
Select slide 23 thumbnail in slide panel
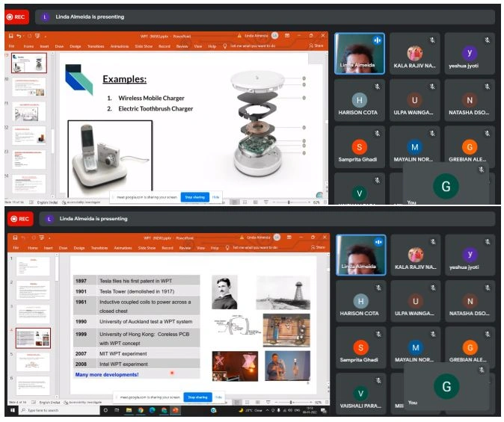click(29, 160)
